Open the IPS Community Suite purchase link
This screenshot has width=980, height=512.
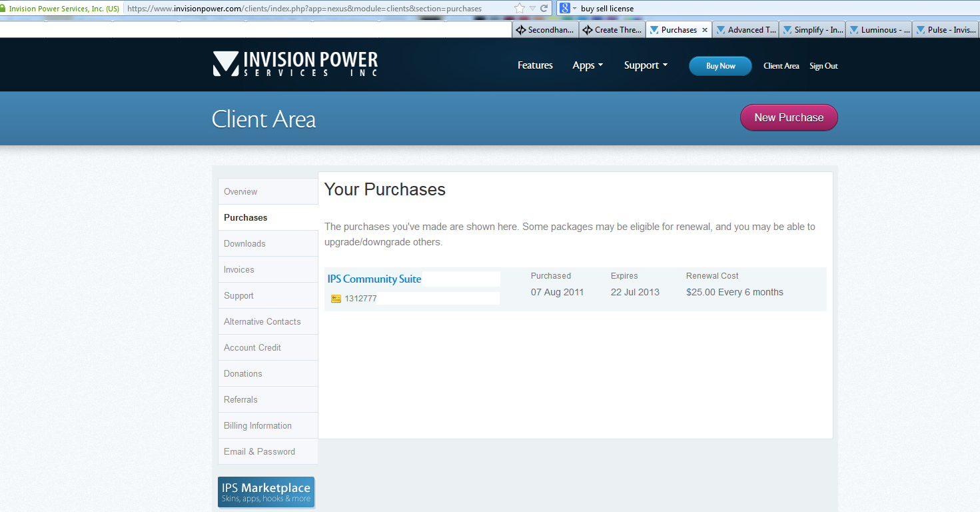pos(374,279)
